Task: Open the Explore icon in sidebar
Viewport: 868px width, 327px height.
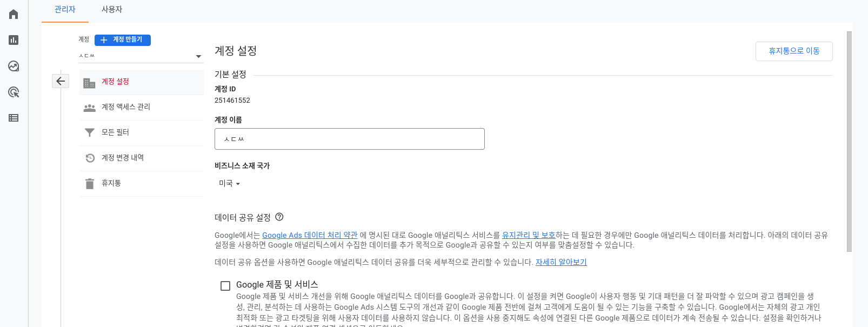Action: click(14, 66)
